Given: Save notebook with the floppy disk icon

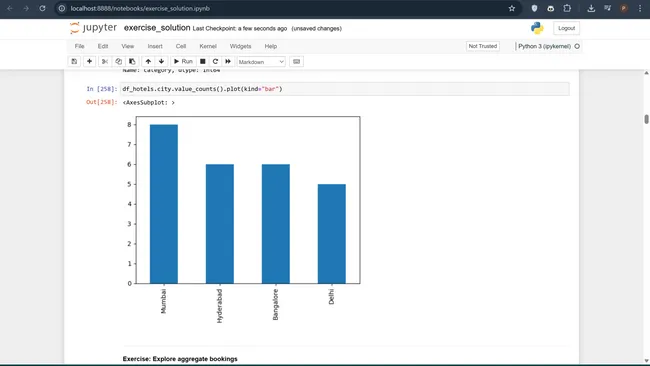Looking at the screenshot, I should pyautogui.click(x=74, y=61).
